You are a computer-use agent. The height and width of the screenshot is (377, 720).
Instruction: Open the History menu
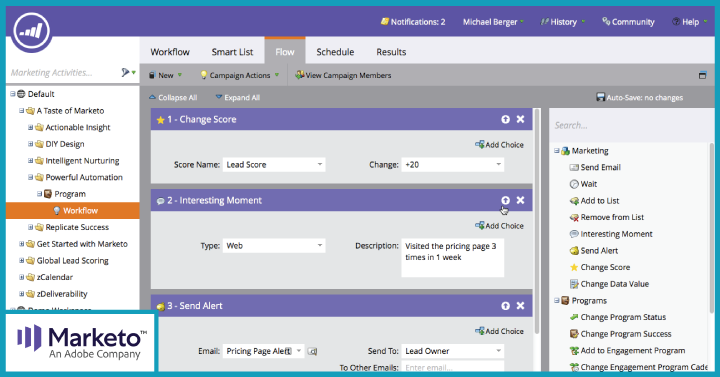click(562, 22)
